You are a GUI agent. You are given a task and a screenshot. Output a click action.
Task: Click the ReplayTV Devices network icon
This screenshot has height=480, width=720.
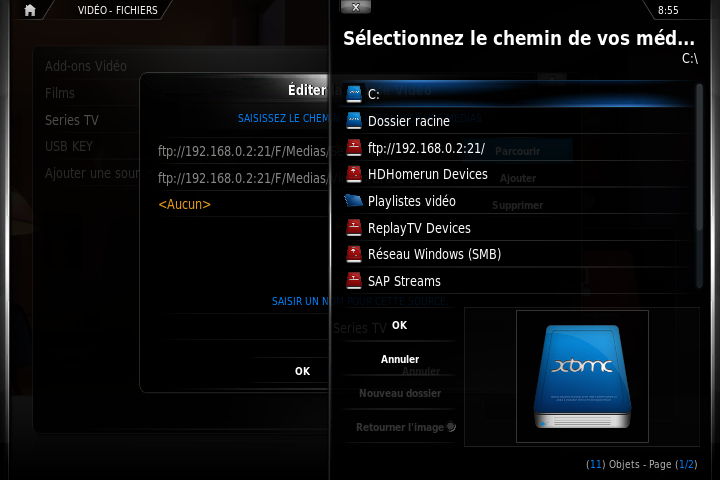tap(354, 227)
